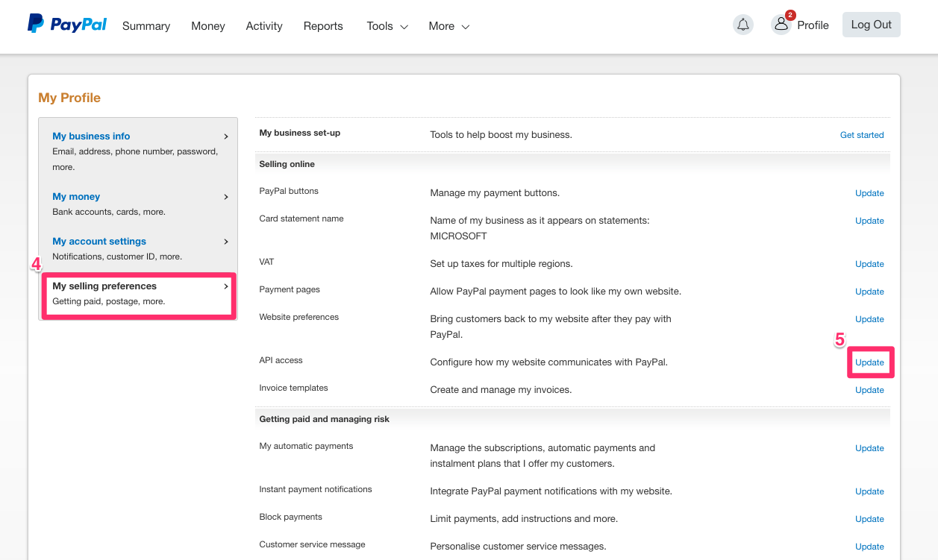Open My money sidebar section
This screenshot has width=938, height=560.
tap(76, 197)
